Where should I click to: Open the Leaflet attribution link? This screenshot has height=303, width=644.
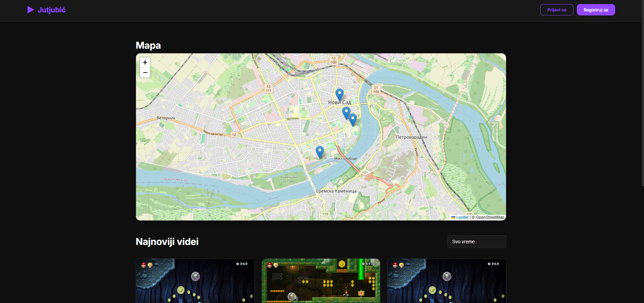click(462, 217)
